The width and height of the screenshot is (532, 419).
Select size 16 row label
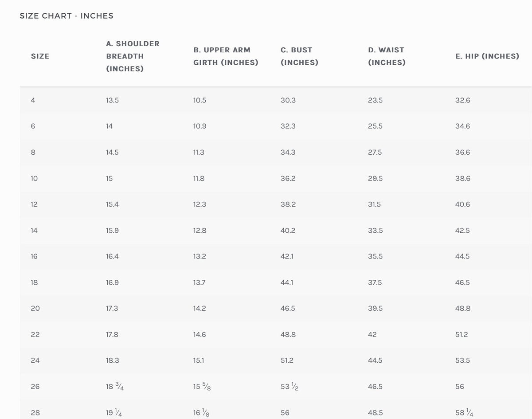[x=34, y=256]
